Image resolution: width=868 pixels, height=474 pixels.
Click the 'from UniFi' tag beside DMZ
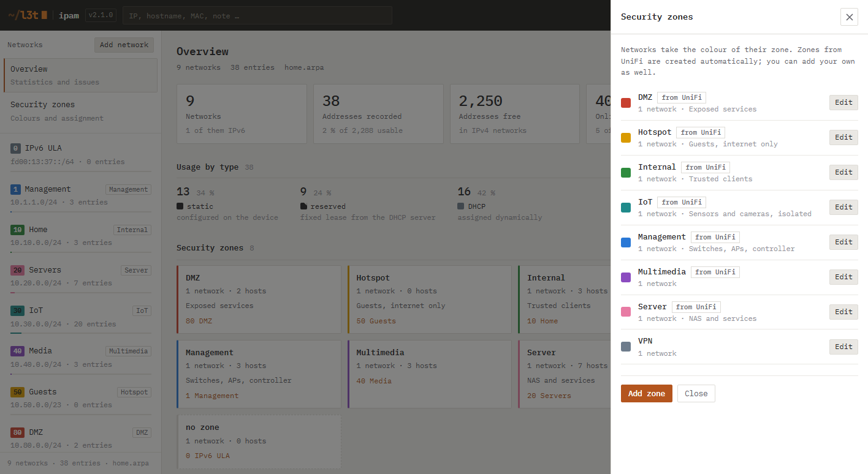(682, 97)
